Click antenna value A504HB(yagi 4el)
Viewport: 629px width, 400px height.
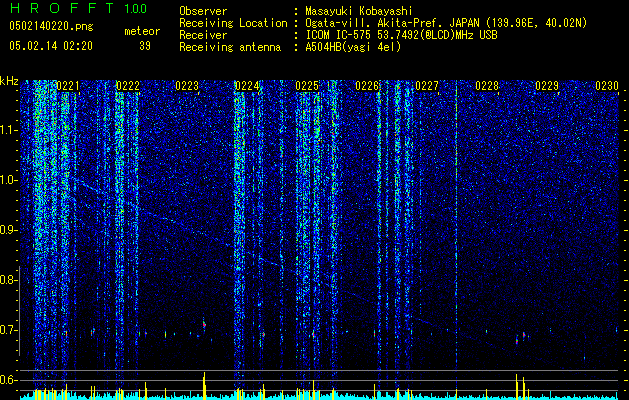(353, 47)
